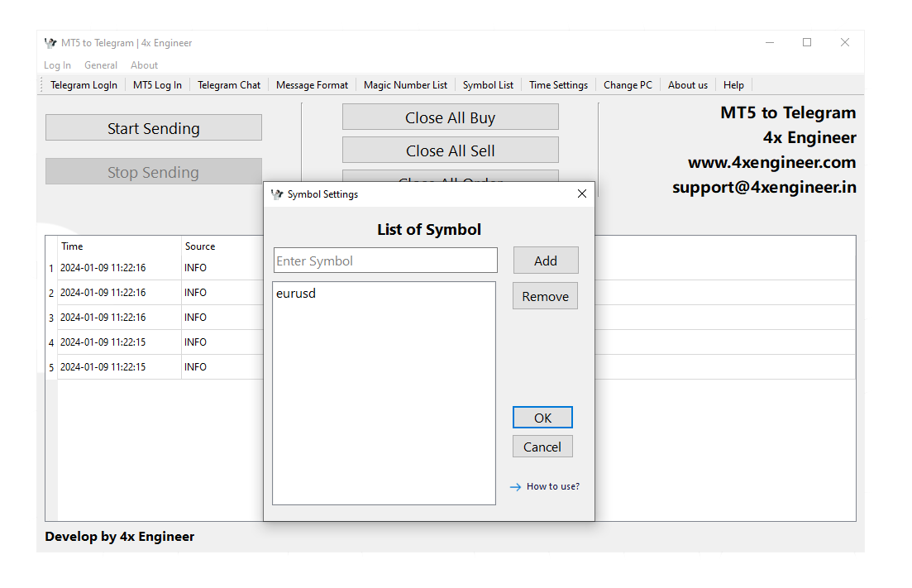The height and width of the screenshot is (588, 912).
Task: Confirm the dialog with OK
Action: coord(542,418)
